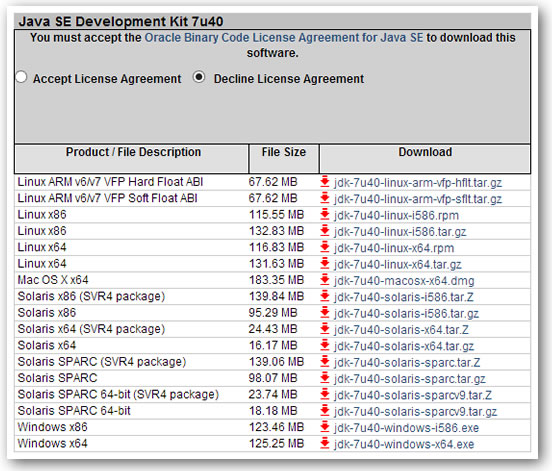Download jdk-7u40-windows-x64.exe file link
The height and width of the screenshot is (471, 552).
pyautogui.click(x=404, y=444)
